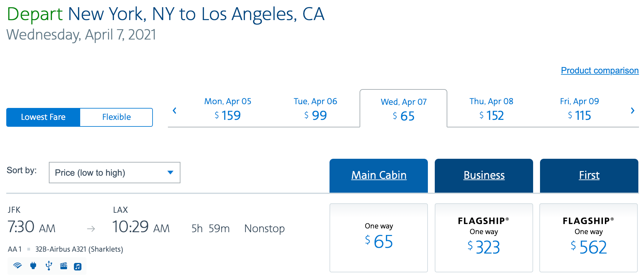Image resolution: width=644 pixels, height=278 pixels.
Task: Choose the $562 Flagship First fare
Action: click(589, 238)
